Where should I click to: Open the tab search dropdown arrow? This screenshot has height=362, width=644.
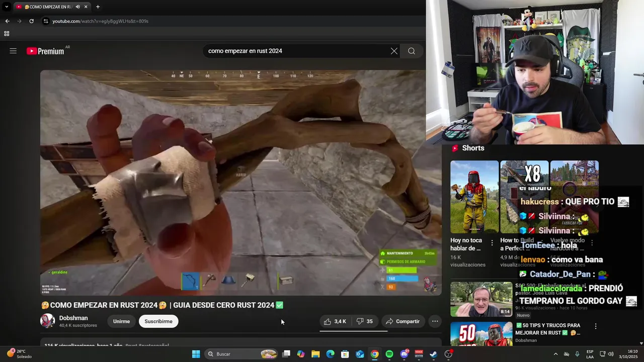point(7,7)
